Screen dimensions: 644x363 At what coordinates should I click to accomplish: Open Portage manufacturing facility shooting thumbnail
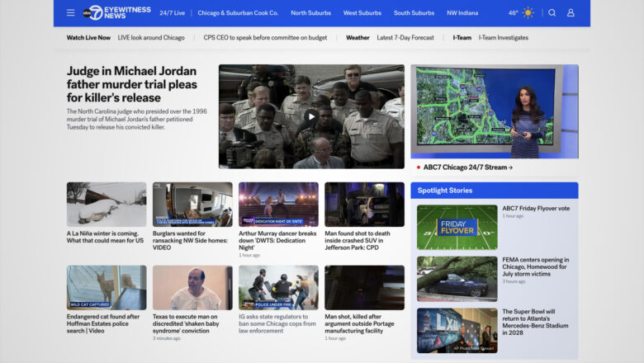pos(364,288)
